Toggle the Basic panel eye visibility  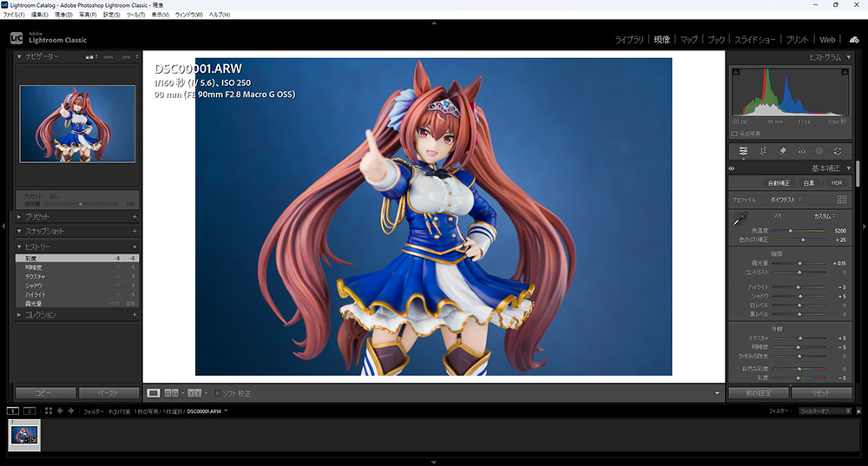point(732,168)
